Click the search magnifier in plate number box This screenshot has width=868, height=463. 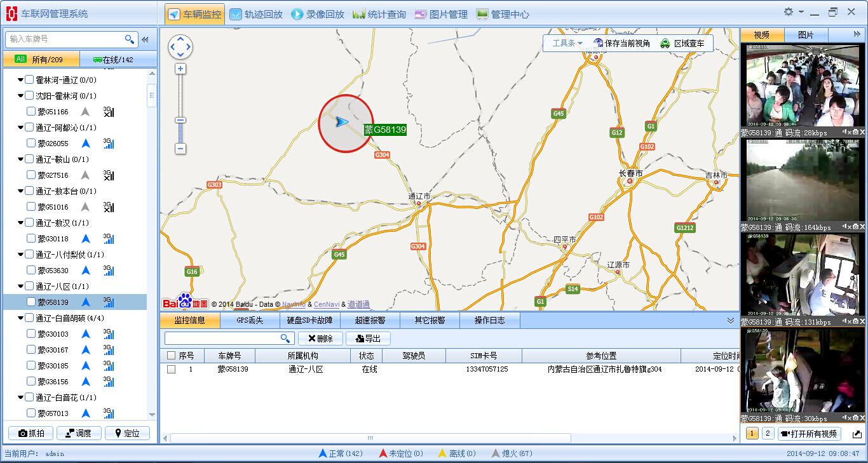[129, 39]
